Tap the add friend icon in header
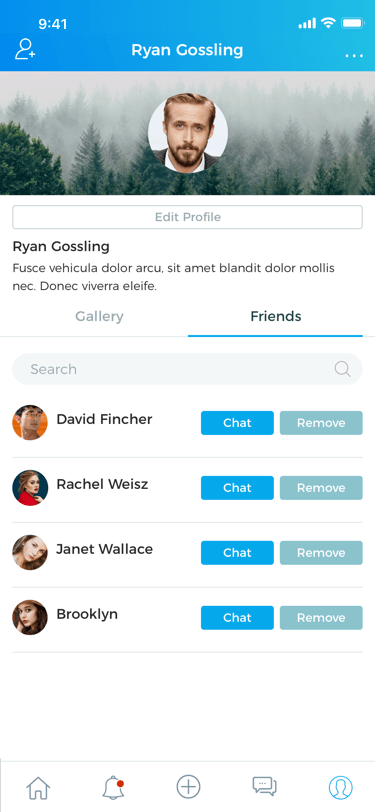This screenshot has height=812, width=375. [x=25, y=49]
